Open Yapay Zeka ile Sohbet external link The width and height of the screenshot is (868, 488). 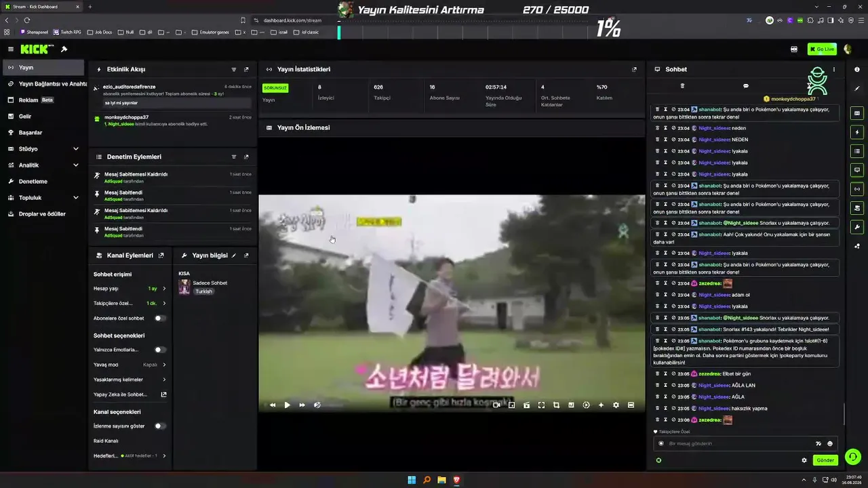(x=163, y=394)
